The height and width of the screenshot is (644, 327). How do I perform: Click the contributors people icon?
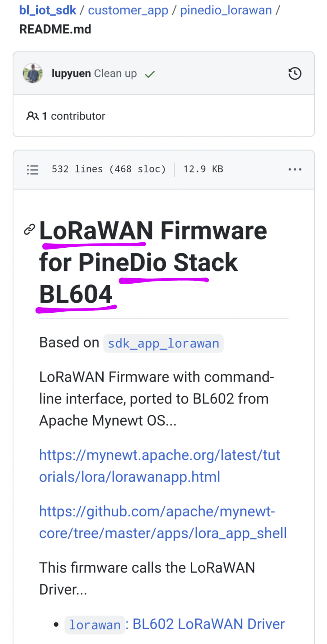click(32, 116)
